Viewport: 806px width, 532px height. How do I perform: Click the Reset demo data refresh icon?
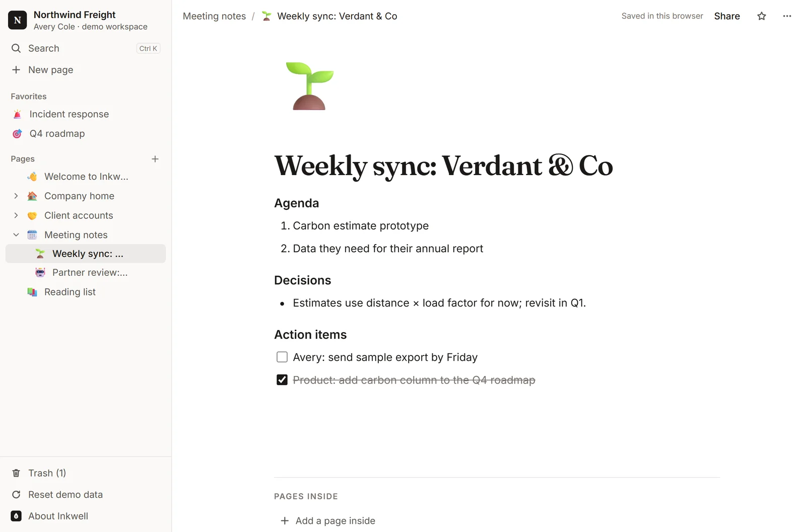(16, 495)
